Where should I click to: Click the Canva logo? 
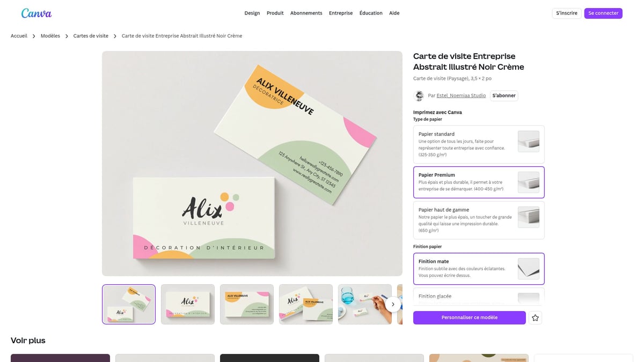click(36, 13)
